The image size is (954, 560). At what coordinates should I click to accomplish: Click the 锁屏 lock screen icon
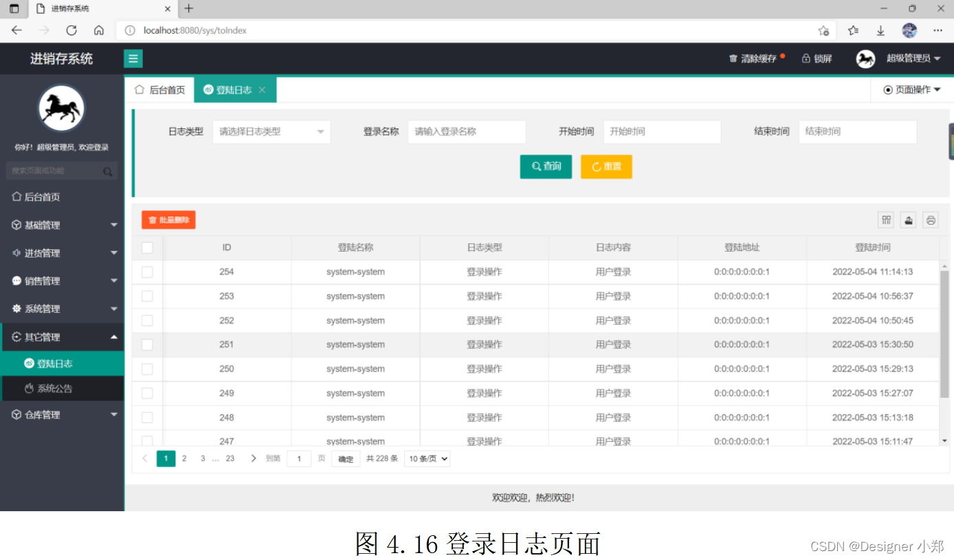pos(806,59)
